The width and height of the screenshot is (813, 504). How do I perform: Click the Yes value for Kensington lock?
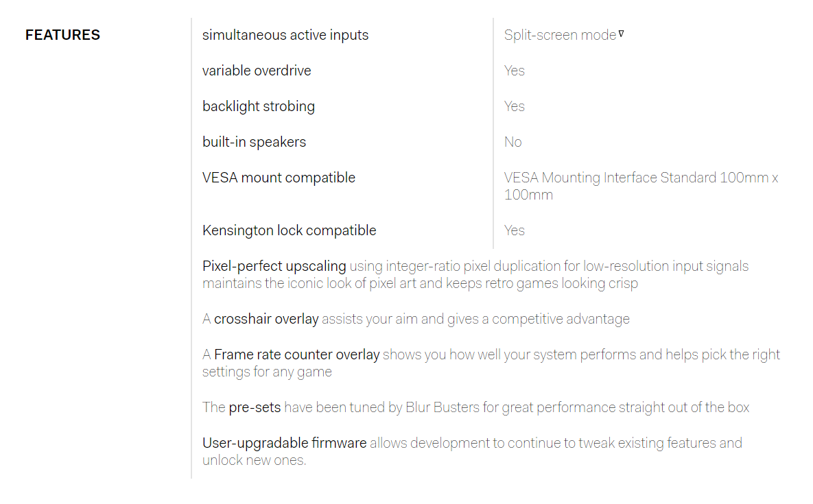(515, 230)
